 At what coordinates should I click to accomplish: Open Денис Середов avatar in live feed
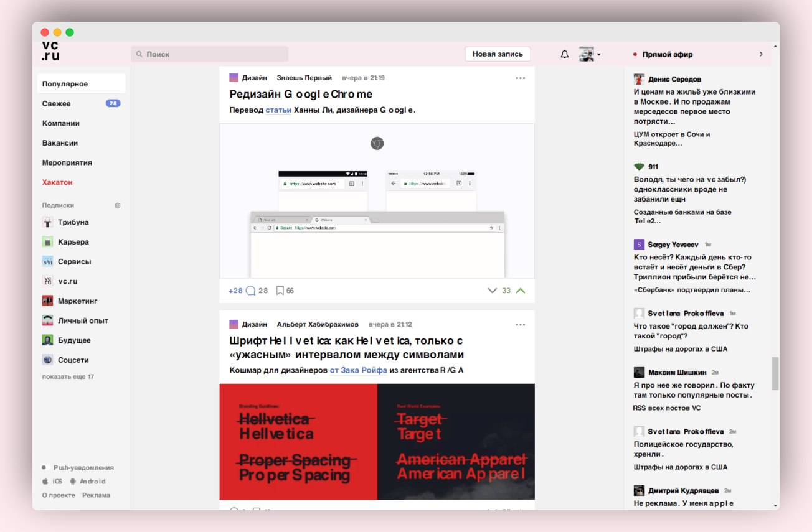639,79
